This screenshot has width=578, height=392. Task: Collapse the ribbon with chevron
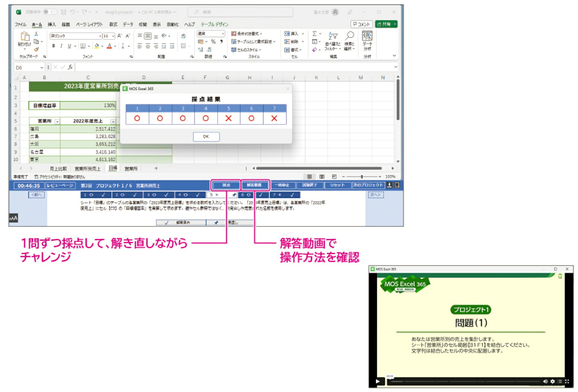[394, 56]
